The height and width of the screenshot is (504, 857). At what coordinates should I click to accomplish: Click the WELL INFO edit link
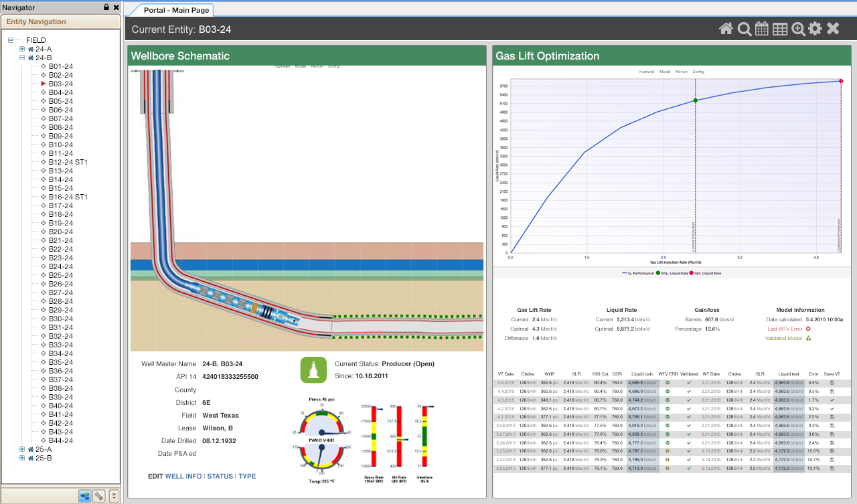point(183,477)
